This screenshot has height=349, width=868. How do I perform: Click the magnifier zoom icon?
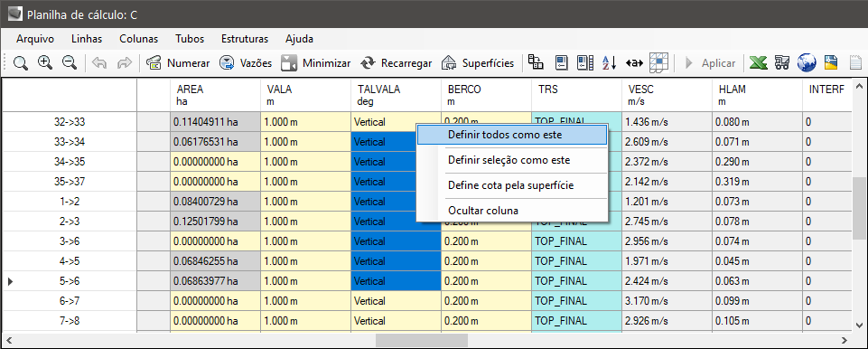pyautogui.click(x=21, y=63)
